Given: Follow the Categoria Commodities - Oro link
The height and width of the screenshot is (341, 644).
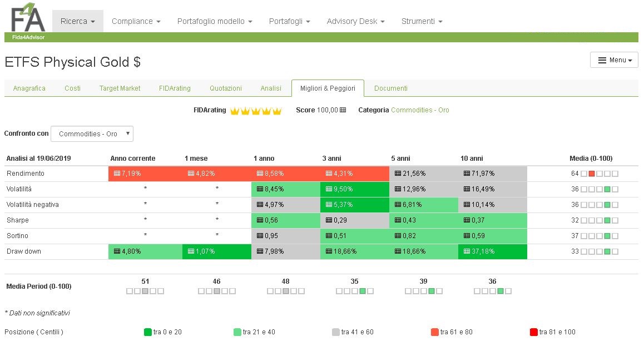Looking at the screenshot, I should coord(420,110).
